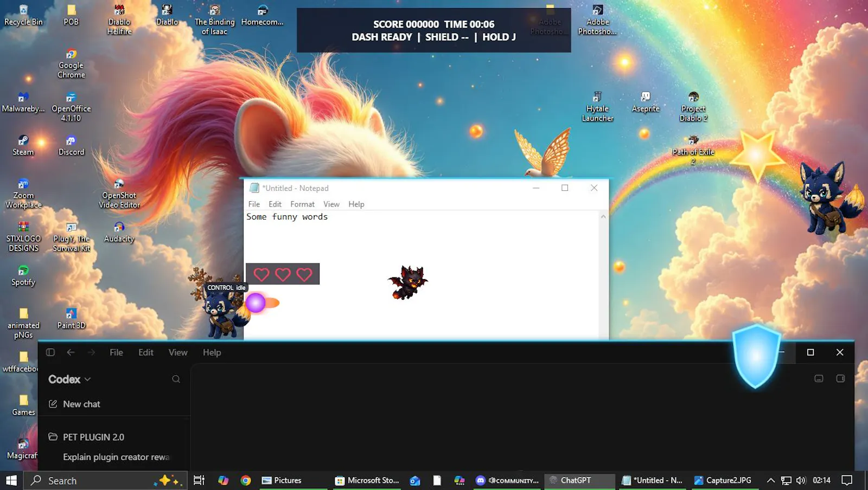Open Codex Help menu
This screenshot has width=868, height=490.
coord(212,352)
